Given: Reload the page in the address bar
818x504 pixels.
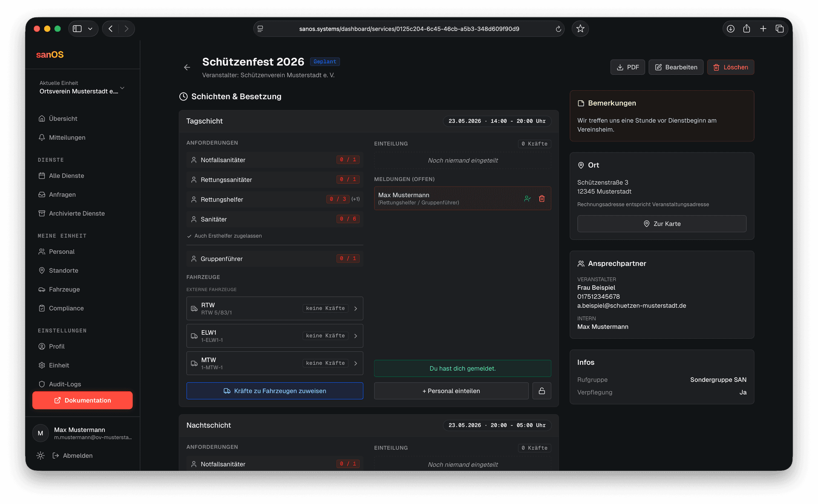Looking at the screenshot, I should click(x=558, y=29).
